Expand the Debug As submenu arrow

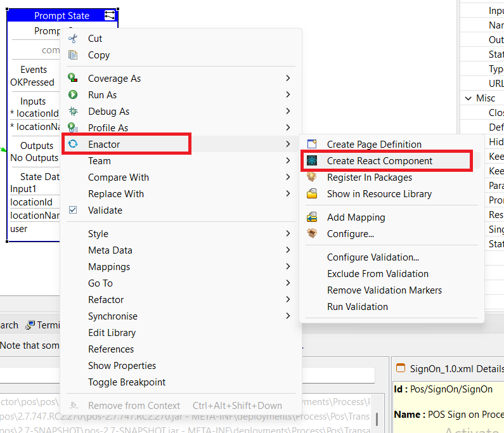click(288, 111)
